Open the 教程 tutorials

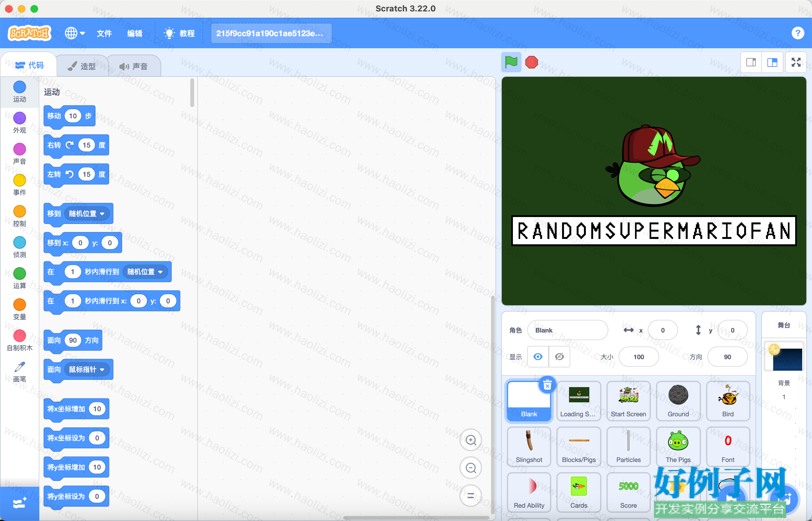[179, 33]
